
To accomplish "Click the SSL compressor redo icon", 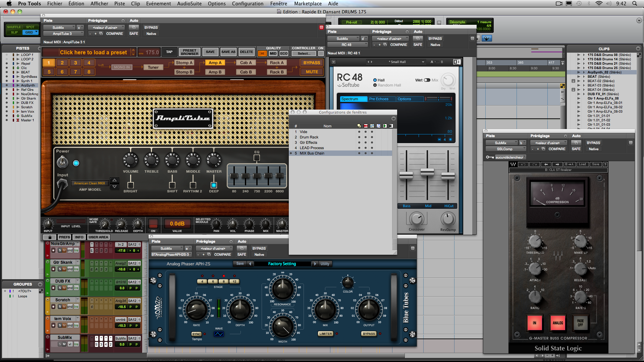I will click(535, 164).
